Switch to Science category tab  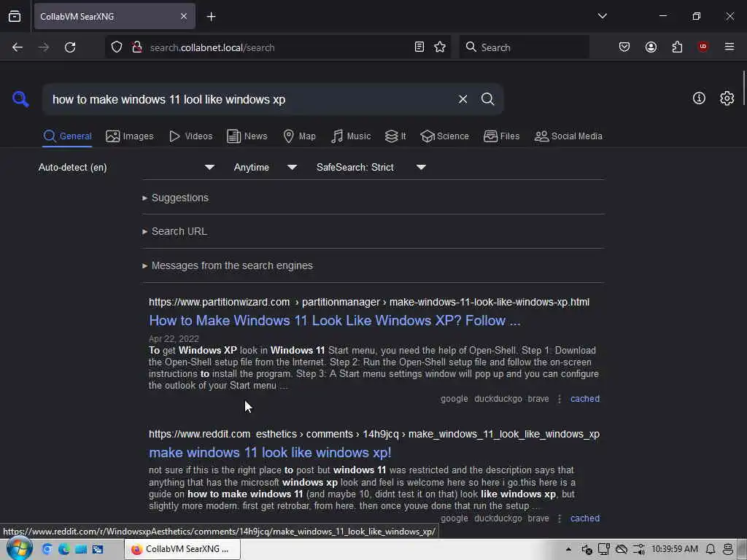point(444,136)
